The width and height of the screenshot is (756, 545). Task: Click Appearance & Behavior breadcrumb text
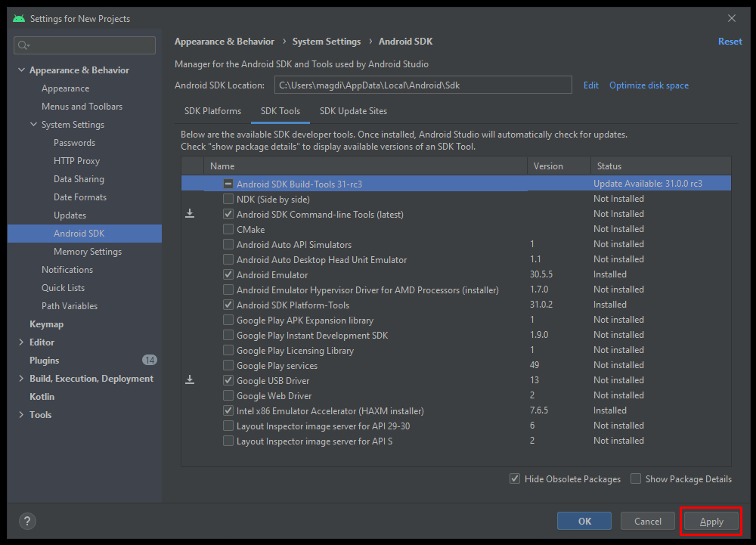225,42
